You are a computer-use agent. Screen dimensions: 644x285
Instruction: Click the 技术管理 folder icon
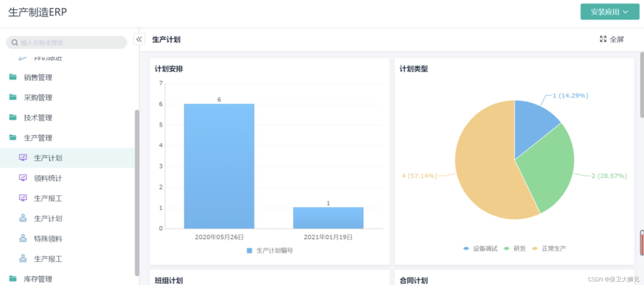click(x=13, y=117)
